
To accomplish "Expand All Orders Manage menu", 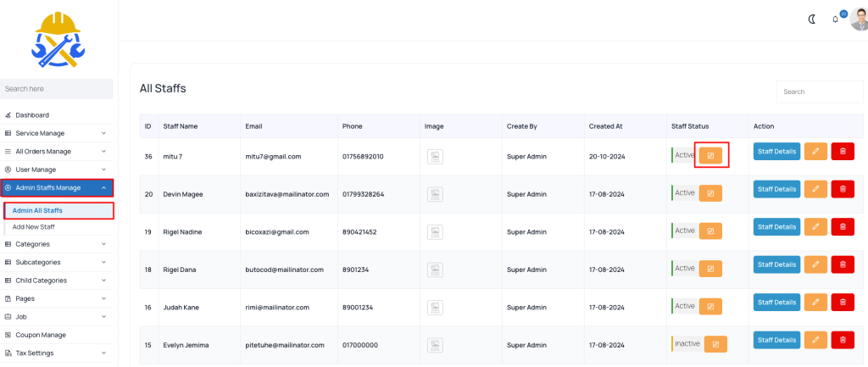I will 57,152.
